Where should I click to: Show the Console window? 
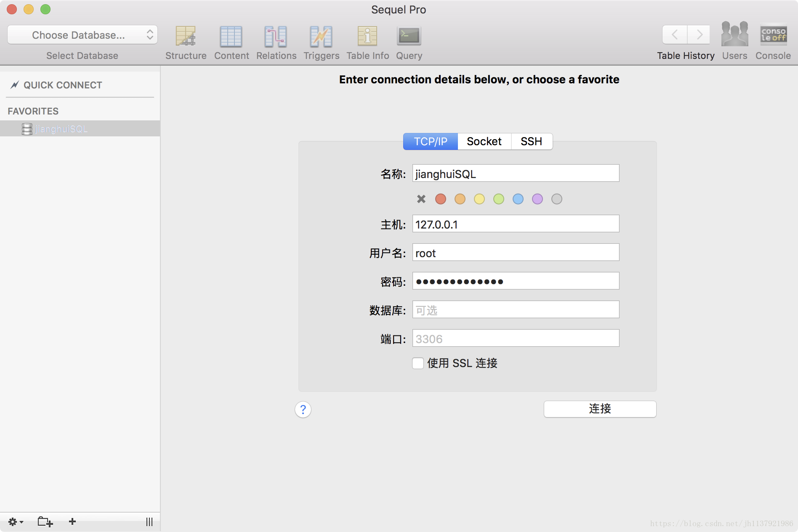[773, 35]
